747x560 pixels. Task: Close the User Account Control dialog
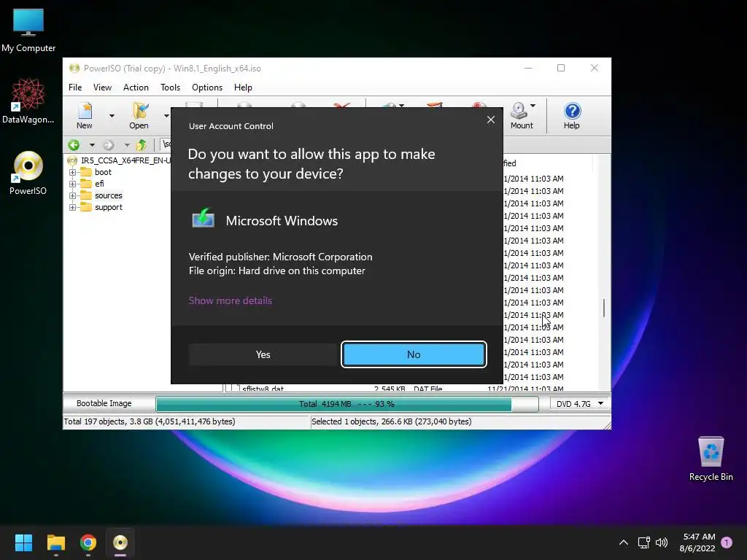pyautogui.click(x=491, y=120)
